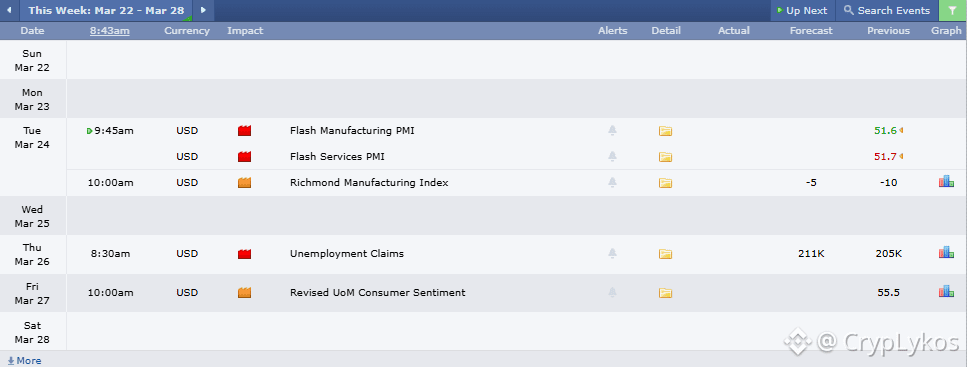Screen dimensions: 967x367
Task: Click the Thu Mar 26 date cell
Action: point(32,254)
